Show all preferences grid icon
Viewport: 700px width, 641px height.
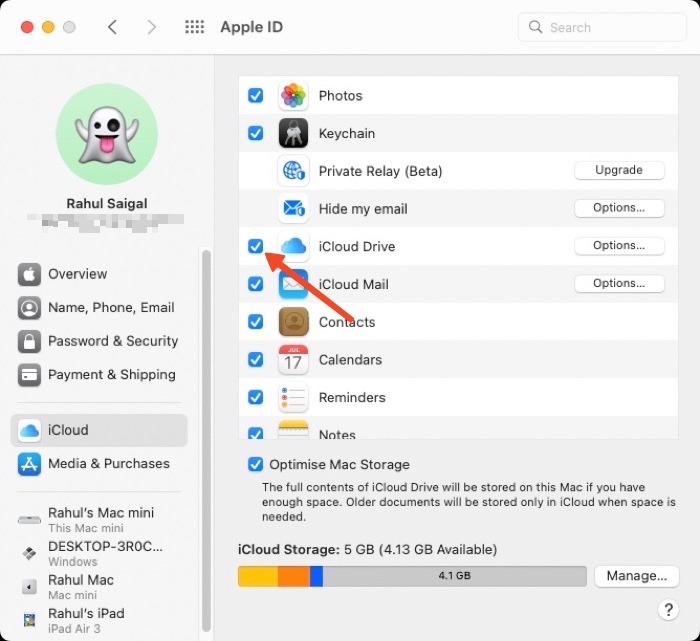point(195,27)
